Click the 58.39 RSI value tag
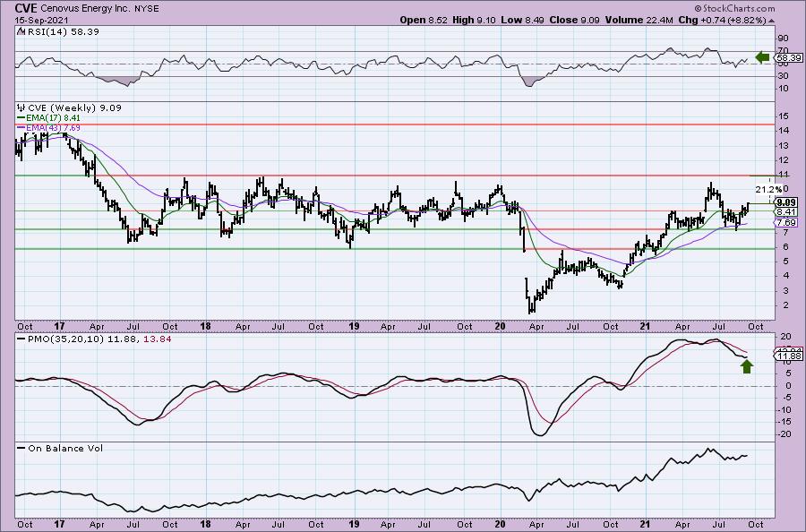 [x=790, y=58]
